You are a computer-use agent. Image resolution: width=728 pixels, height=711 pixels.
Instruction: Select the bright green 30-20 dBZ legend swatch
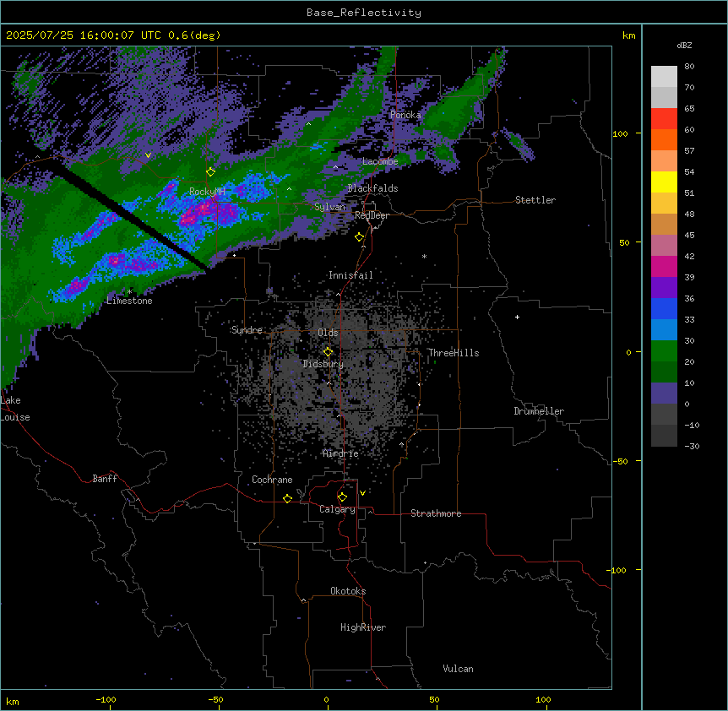coord(664,351)
